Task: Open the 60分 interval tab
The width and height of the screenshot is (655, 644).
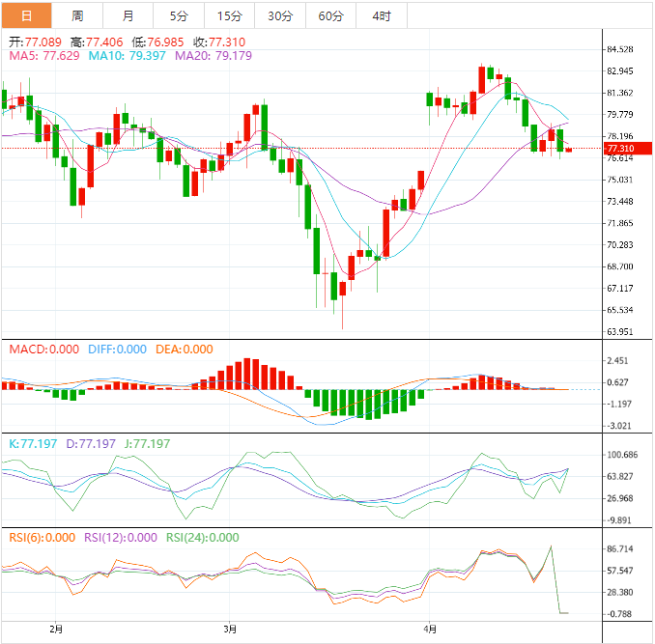Action: [x=330, y=15]
